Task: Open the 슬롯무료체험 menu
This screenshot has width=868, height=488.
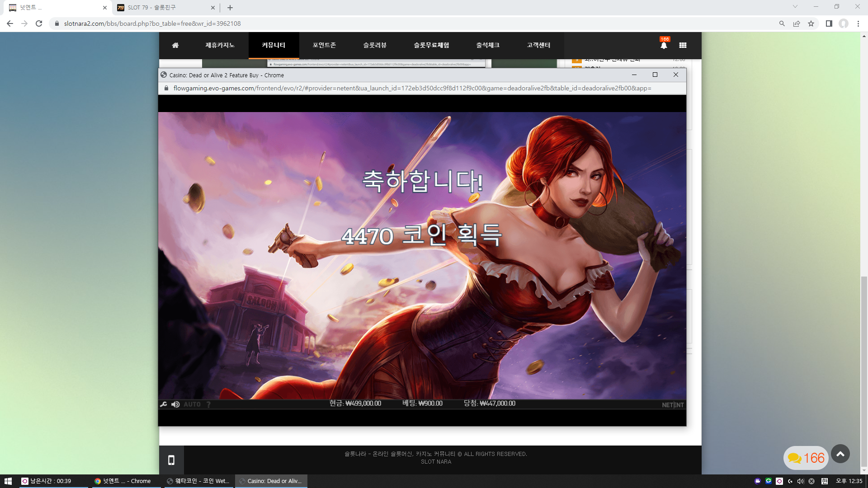Action: click(x=431, y=45)
